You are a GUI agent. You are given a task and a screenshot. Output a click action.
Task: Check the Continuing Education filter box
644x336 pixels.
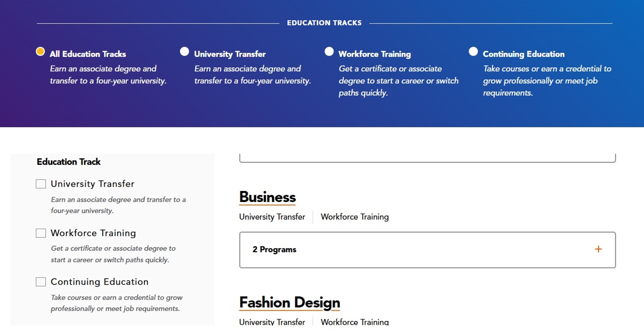pyautogui.click(x=41, y=282)
